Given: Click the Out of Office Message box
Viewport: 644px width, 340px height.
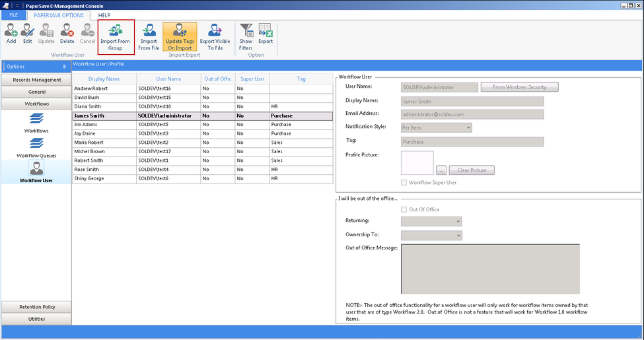Looking at the screenshot, I should click(x=490, y=269).
